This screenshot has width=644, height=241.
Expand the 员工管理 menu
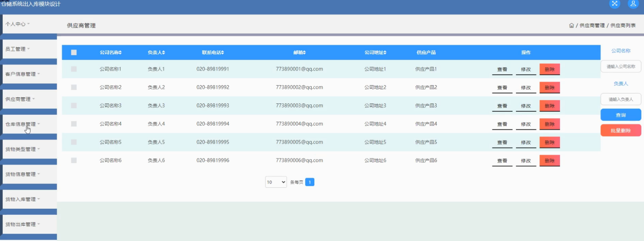pos(30,49)
